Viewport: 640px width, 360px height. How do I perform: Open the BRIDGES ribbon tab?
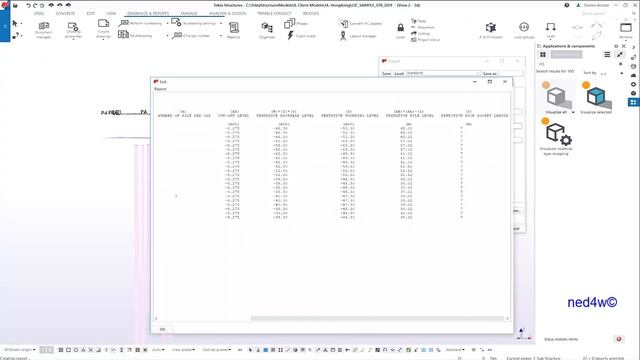(311, 13)
